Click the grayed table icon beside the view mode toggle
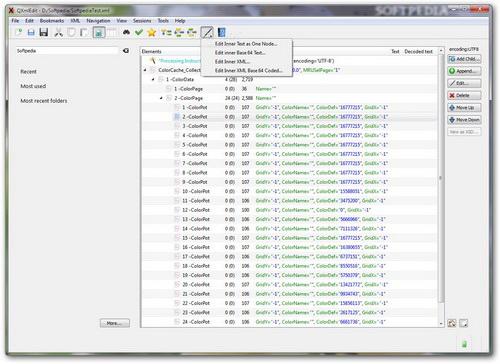 pos(112,32)
